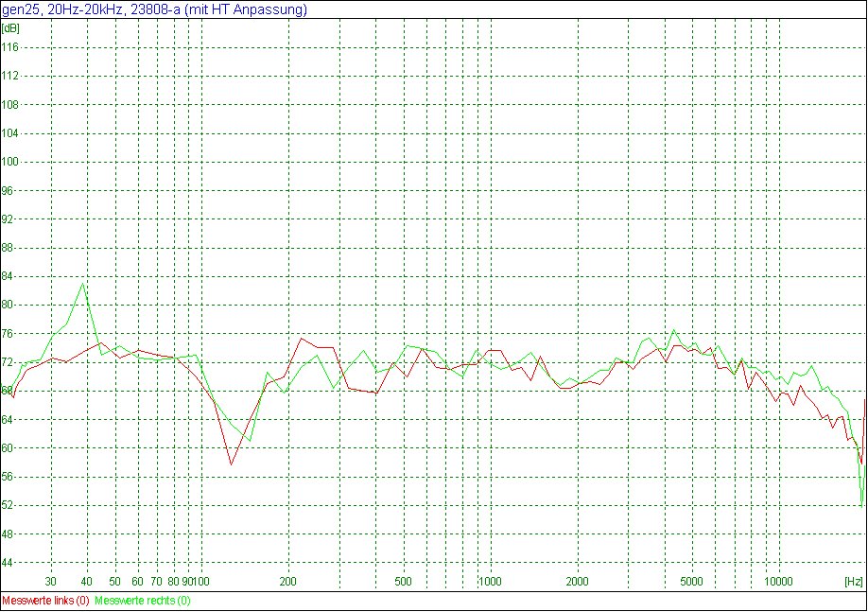Click the 64 dB axis label
This screenshot has height=612, width=868.
pos(8,419)
